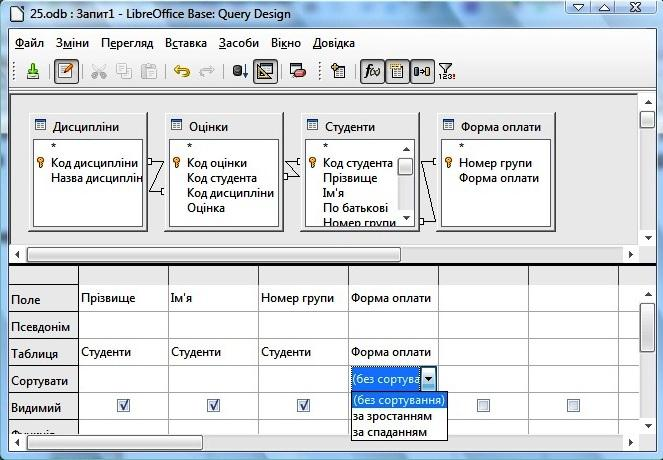663x460 pixels.
Task: Click the Redo arrow icon
Action: tap(207, 71)
